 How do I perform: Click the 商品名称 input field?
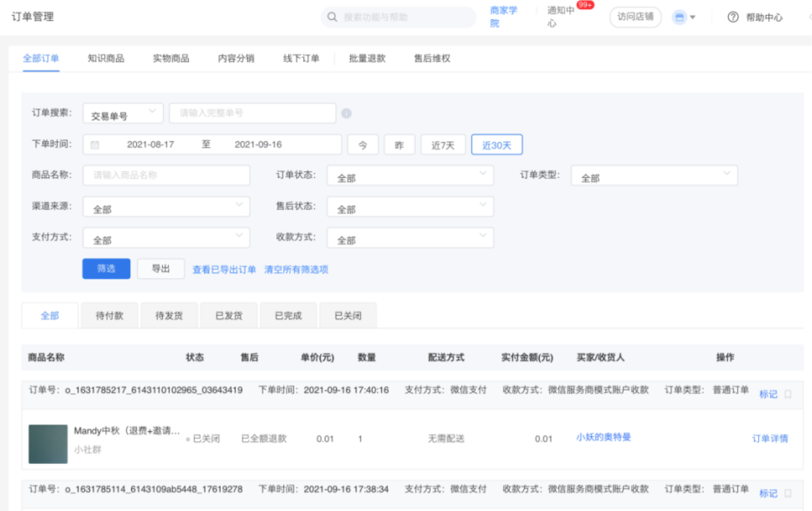(x=166, y=175)
